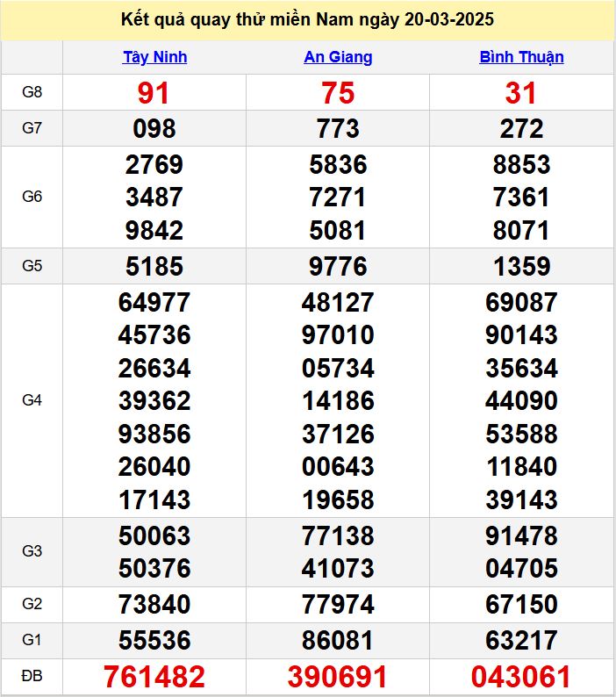Choose G3 number 77138 for An Giang
This screenshot has width=616, height=697.
pos(338,535)
